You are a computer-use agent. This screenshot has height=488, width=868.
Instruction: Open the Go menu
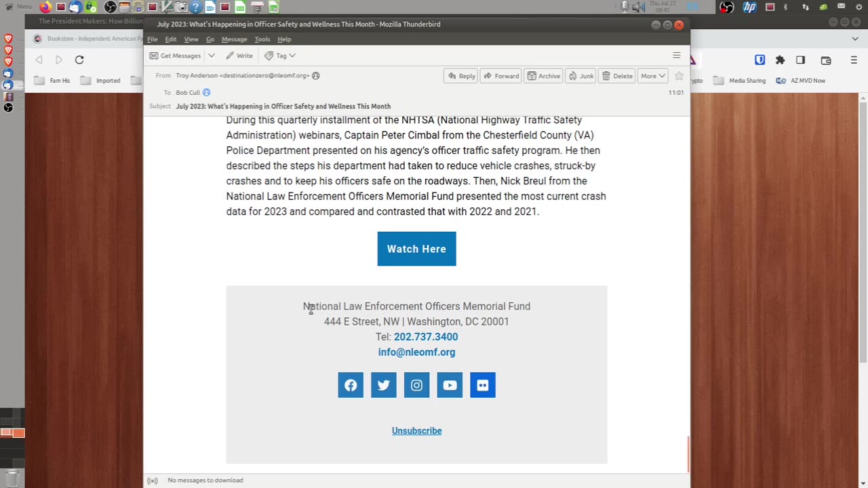(210, 39)
